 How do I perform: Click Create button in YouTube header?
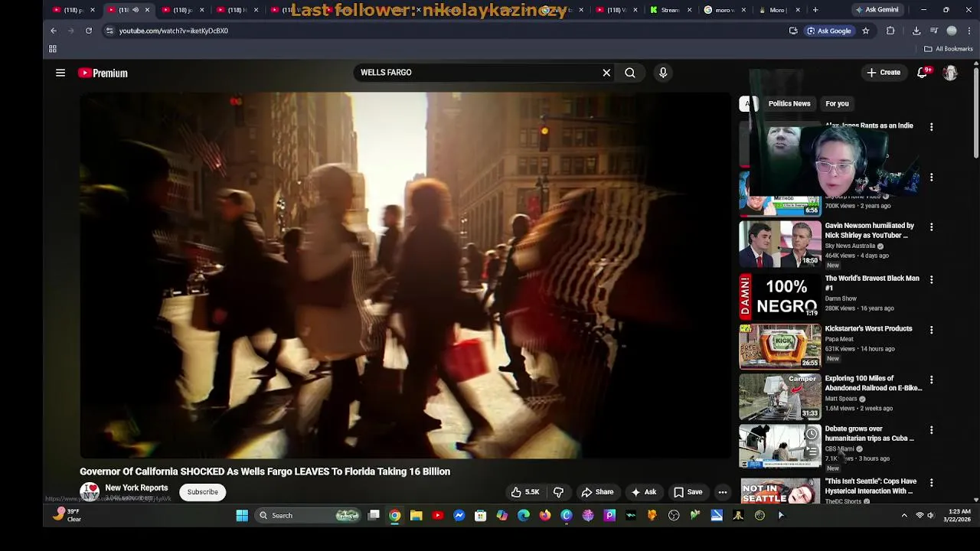click(x=883, y=73)
